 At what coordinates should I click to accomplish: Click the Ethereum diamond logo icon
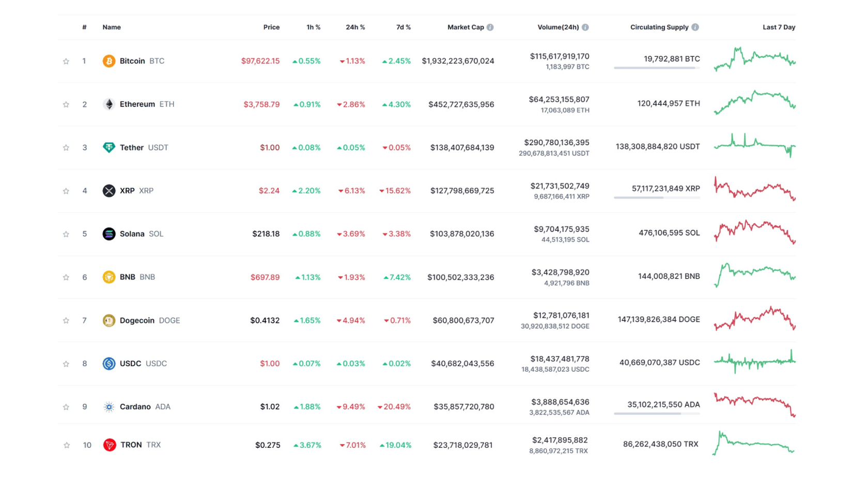[109, 104]
